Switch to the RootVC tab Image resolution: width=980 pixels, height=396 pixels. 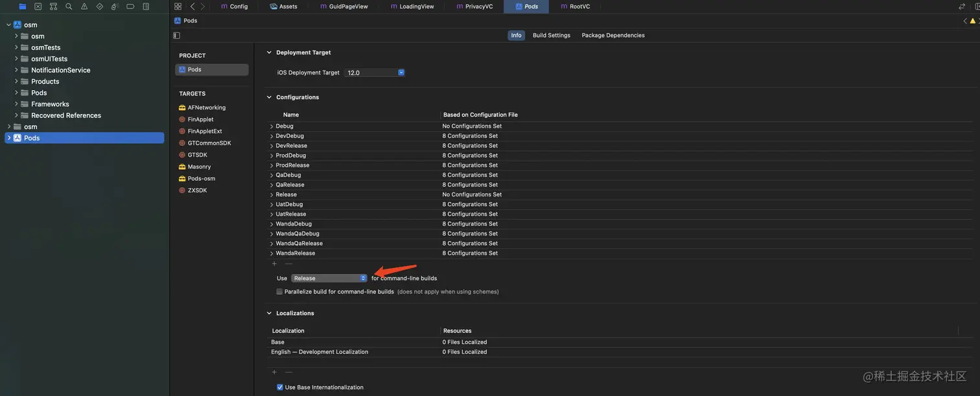pos(575,6)
